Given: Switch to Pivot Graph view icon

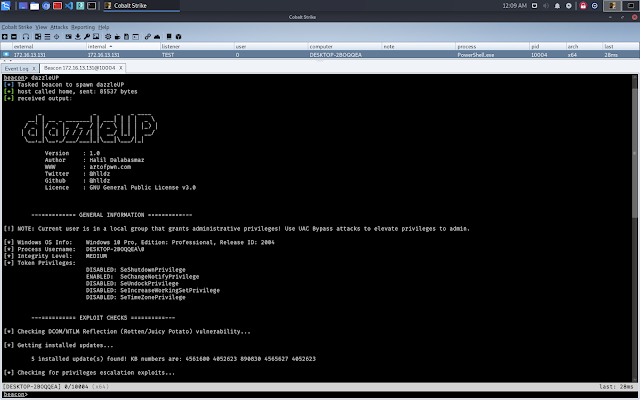Looking at the screenshot, I should pos(38,37).
